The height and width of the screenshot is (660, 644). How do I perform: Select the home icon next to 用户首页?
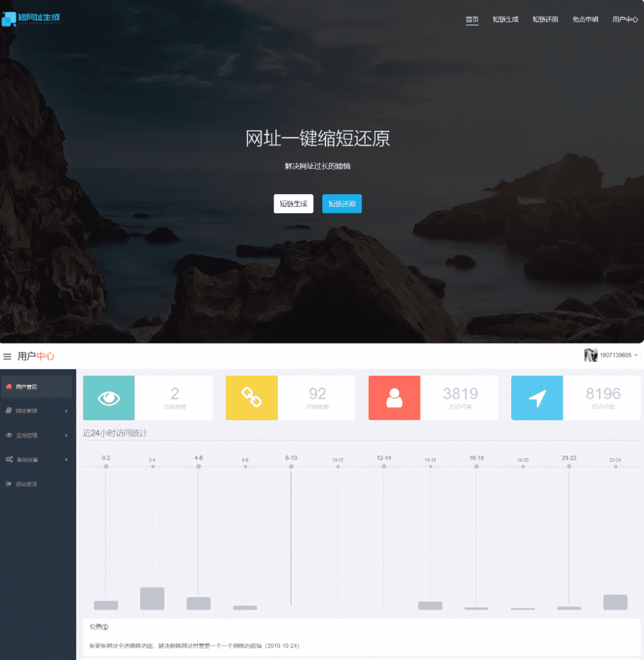point(8,387)
